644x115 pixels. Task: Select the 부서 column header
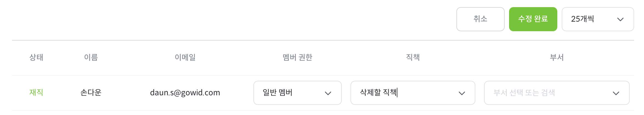(x=557, y=57)
